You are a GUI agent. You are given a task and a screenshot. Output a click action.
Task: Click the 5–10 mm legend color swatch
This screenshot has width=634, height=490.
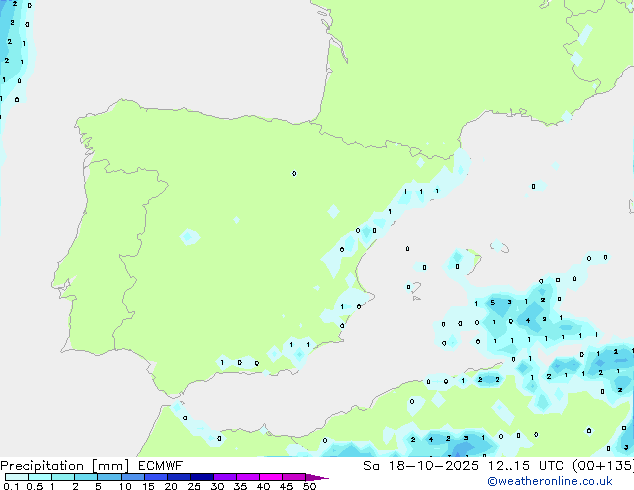(110, 477)
